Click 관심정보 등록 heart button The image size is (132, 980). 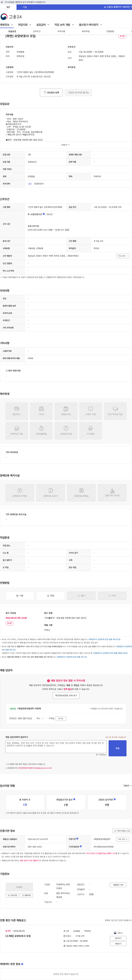51,92
